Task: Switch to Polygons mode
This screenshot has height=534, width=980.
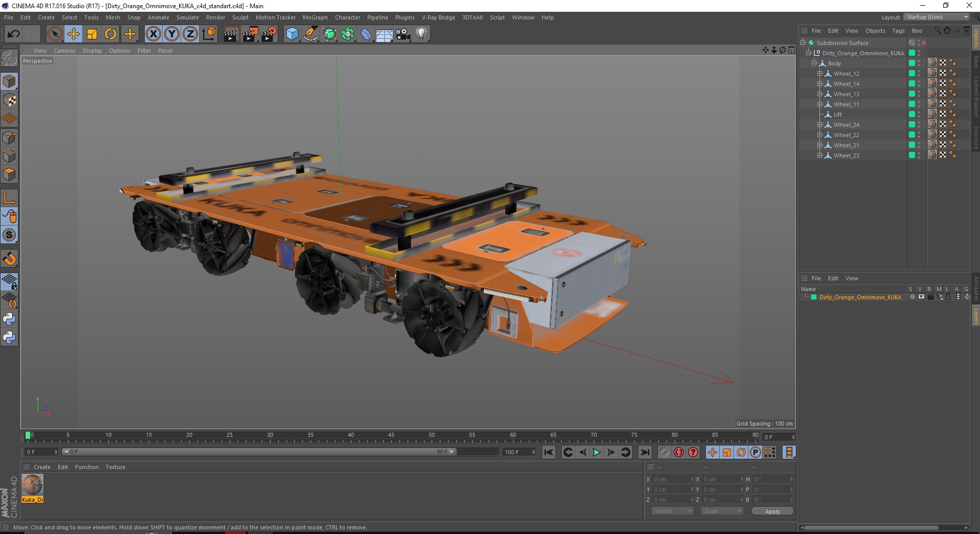Action: [9, 174]
